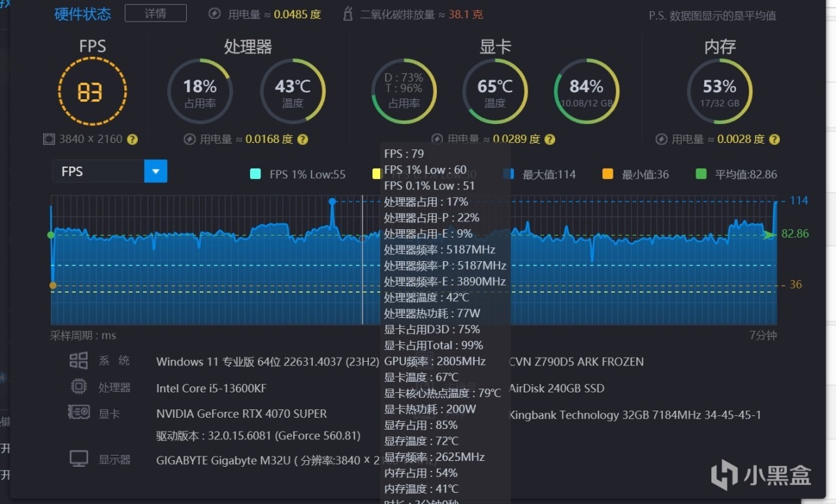836x504 pixels.
Task: Click the blue dropdown arrow beside FPS
Action: (155, 171)
